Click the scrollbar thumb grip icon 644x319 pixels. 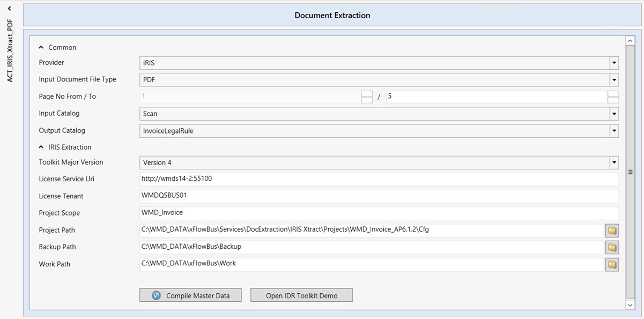[x=630, y=172]
